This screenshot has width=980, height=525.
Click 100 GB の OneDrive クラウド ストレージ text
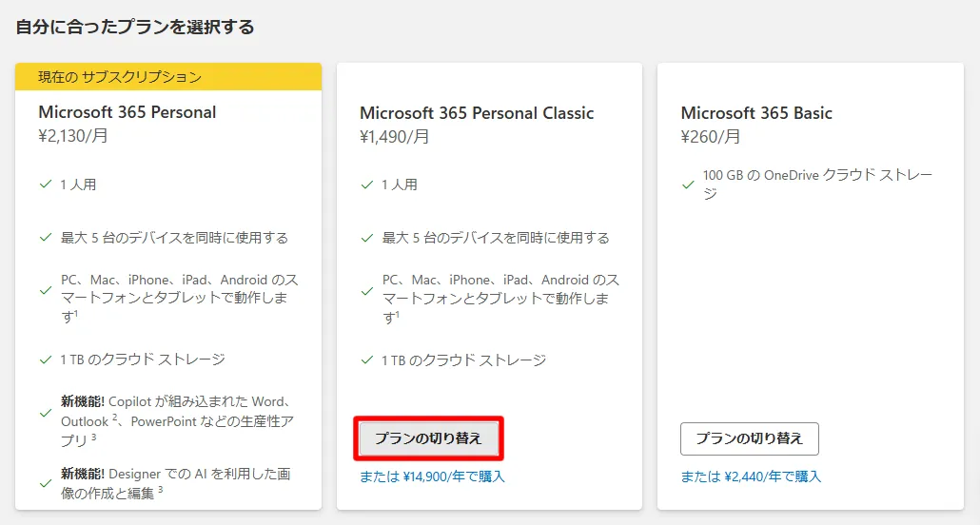[817, 185]
